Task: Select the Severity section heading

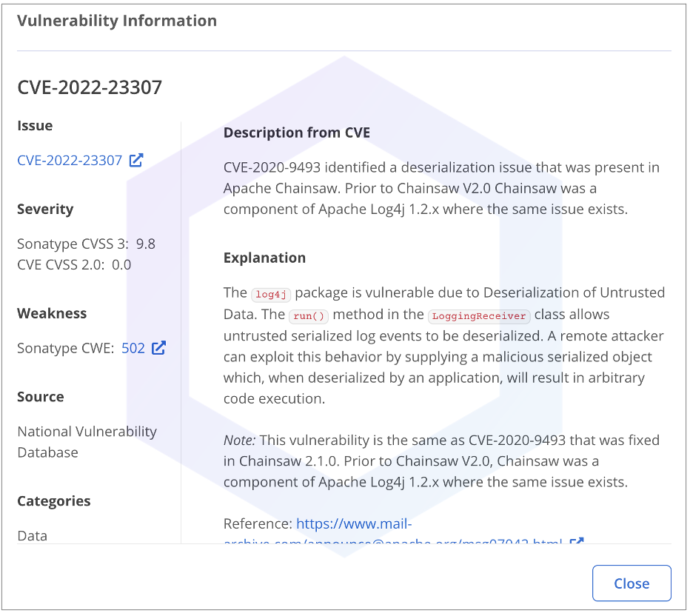Action: 45,210
